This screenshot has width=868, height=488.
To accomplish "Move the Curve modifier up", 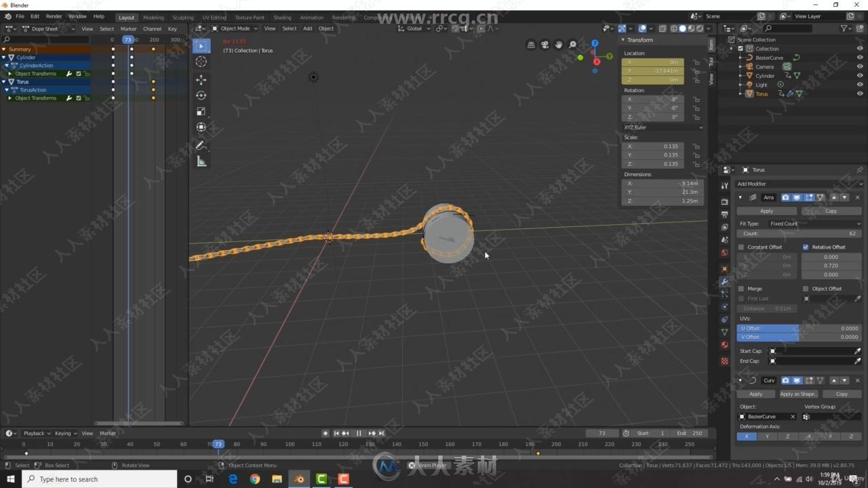I will click(x=834, y=380).
